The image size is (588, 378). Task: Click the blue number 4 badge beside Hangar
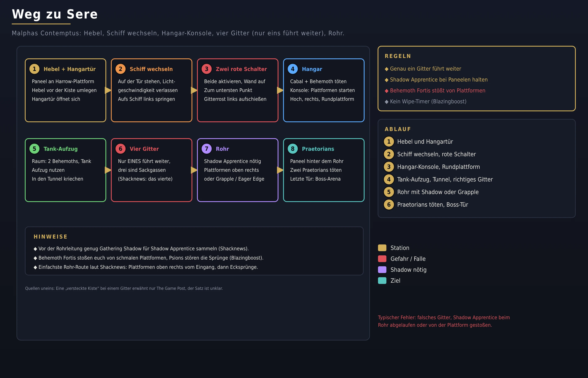pos(293,69)
